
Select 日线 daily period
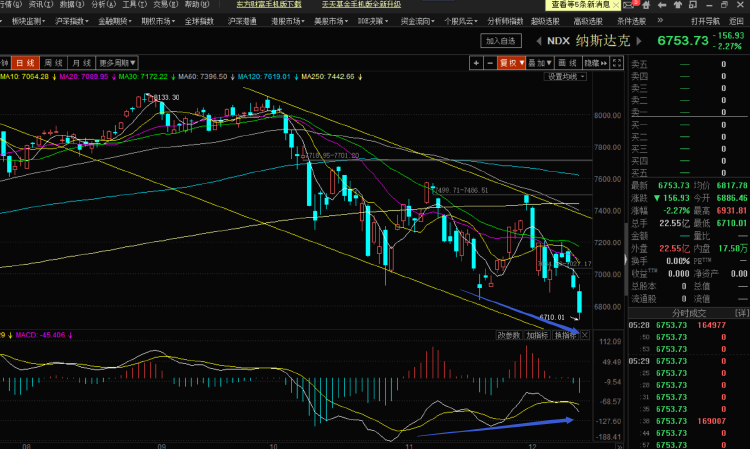pyautogui.click(x=25, y=63)
